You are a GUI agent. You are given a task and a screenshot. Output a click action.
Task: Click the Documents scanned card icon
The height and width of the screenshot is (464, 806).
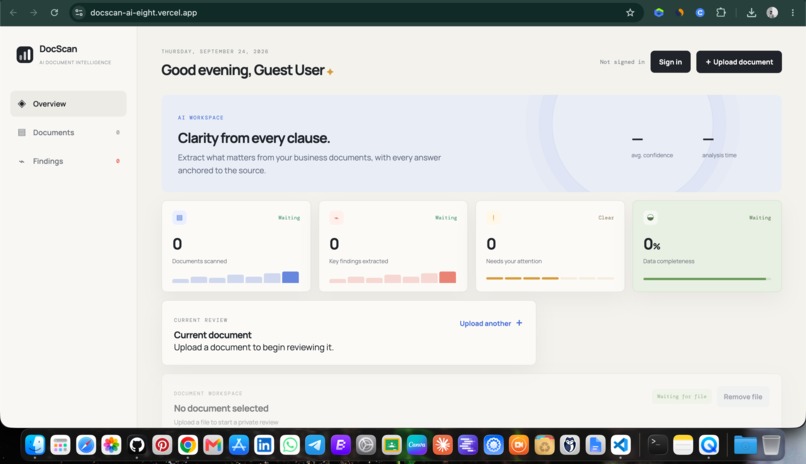(x=179, y=218)
